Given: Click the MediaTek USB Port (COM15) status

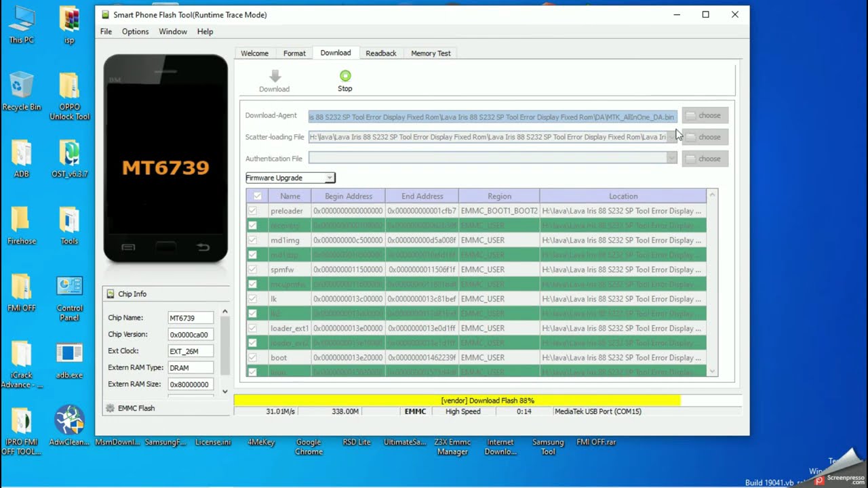Looking at the screenshot, I should pos(597,411).
